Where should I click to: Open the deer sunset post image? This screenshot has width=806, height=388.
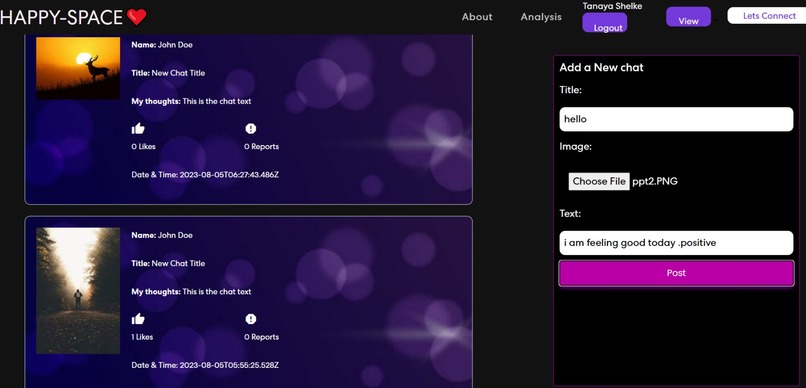(x=78, y=67)
